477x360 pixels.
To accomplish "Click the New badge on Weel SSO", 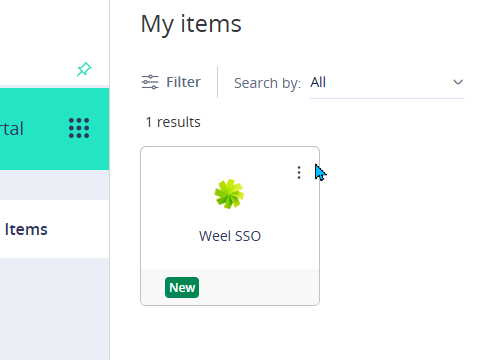I will pyautogui.click(x=182, y=287).
